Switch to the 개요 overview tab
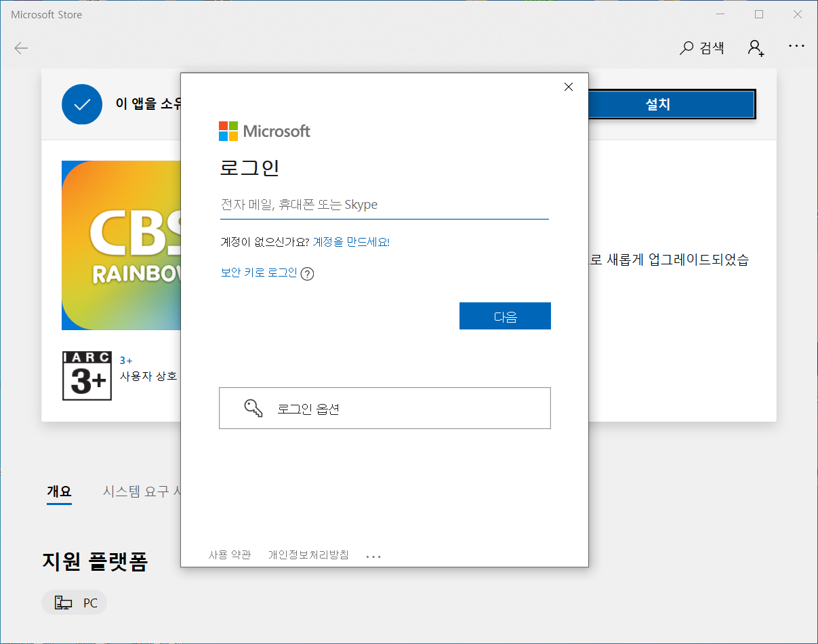Image resolution: width=818 pixels, height=644 pixels. 59,491
